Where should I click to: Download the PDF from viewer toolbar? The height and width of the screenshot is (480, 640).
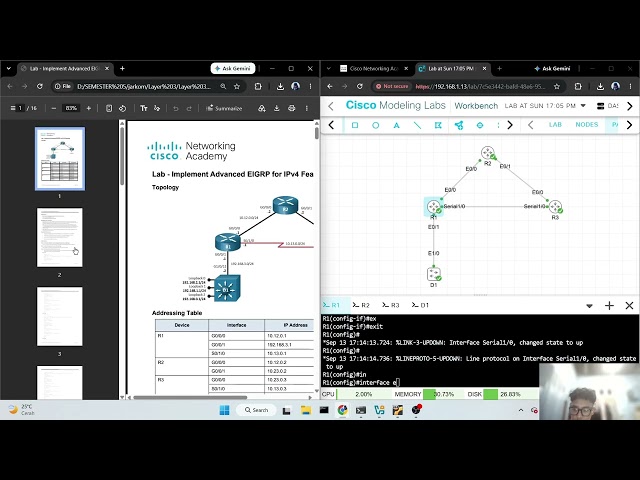coord(276,108)
